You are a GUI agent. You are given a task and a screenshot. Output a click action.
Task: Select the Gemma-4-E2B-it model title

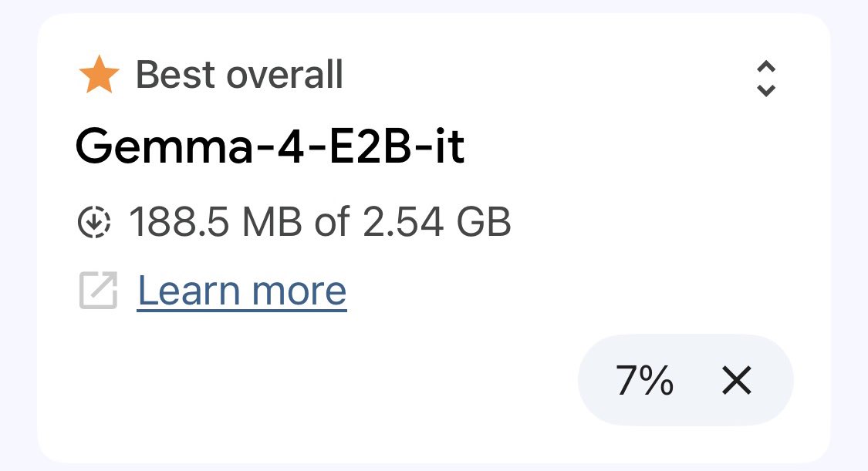pos(270,146)
